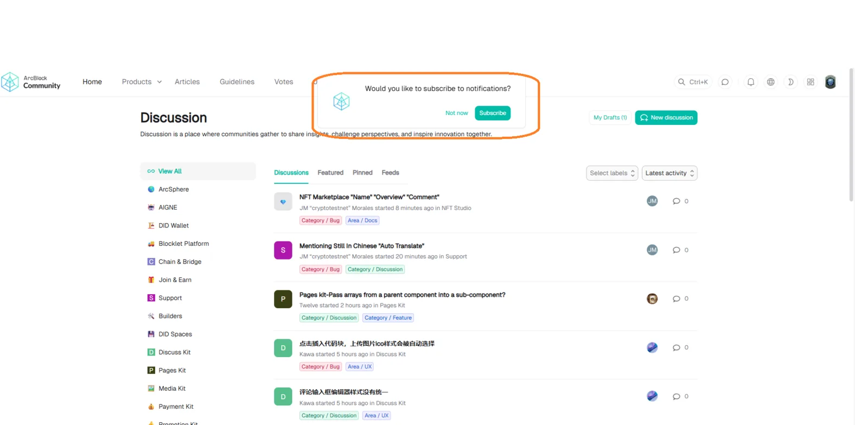Open the apps grid icon in header

click(810, 82)
